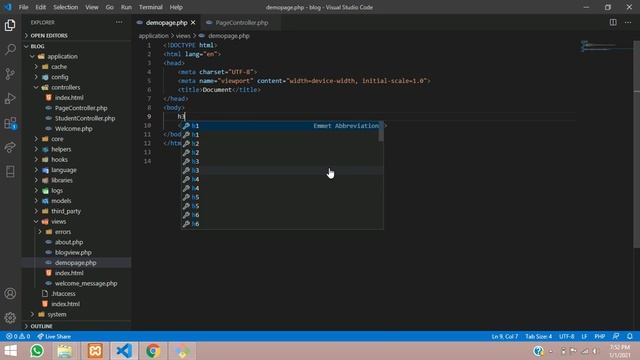Open the Terminal menu
The height and width of the screenshot is (360, 640).
pyautogui.click(x=151, y=7)
